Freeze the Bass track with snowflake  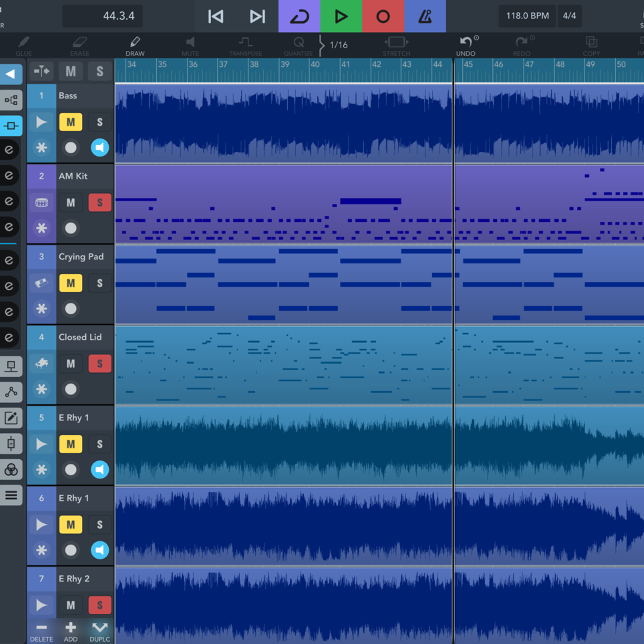pos(41,148)
